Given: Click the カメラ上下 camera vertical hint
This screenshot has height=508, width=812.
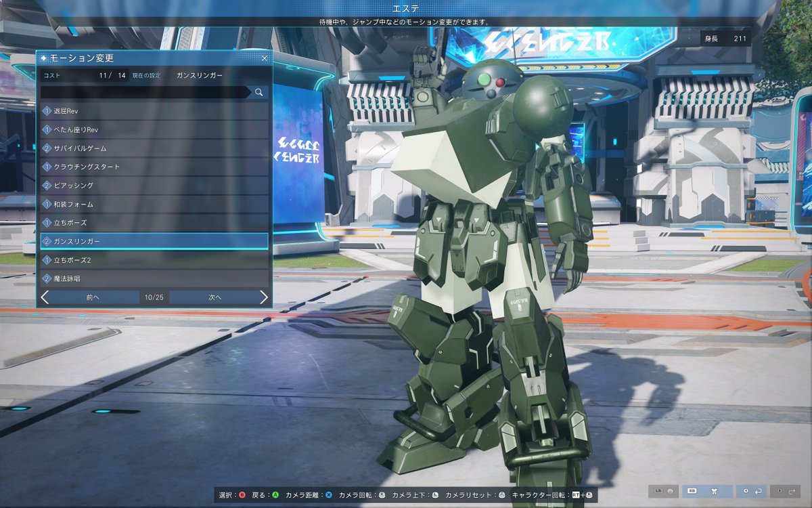Looking at the screenshot, I should pos(415,496).
